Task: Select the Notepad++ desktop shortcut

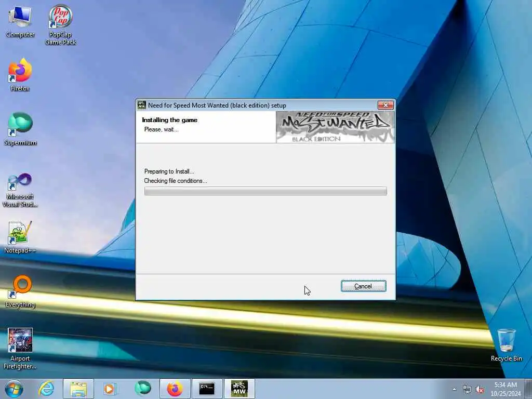Action: click(20, 237)
